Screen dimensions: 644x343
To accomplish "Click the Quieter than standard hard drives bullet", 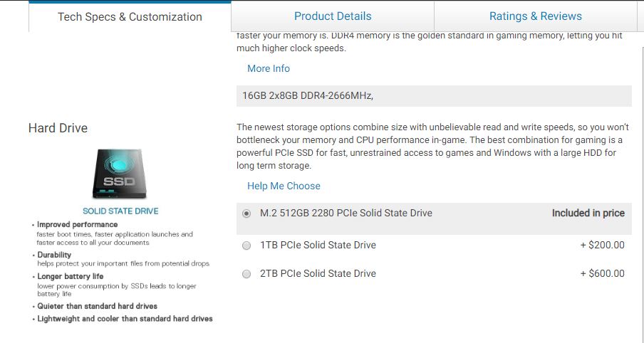I will 98,306.
